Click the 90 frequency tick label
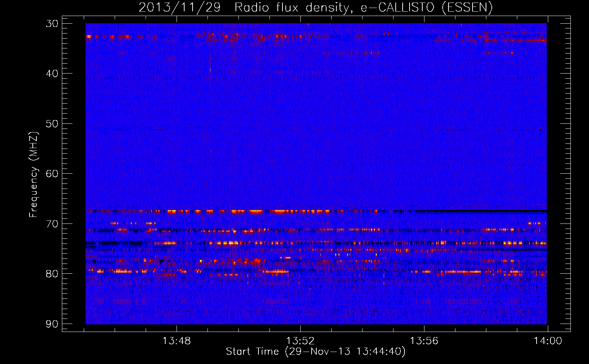Screen dimensions: 589x364 pos(52,324)
